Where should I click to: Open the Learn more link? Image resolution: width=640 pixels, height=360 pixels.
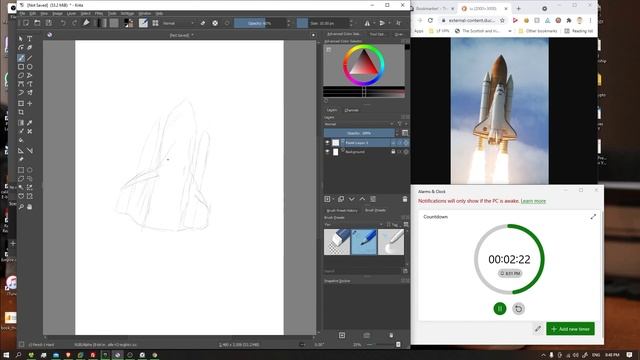[533, 201]
